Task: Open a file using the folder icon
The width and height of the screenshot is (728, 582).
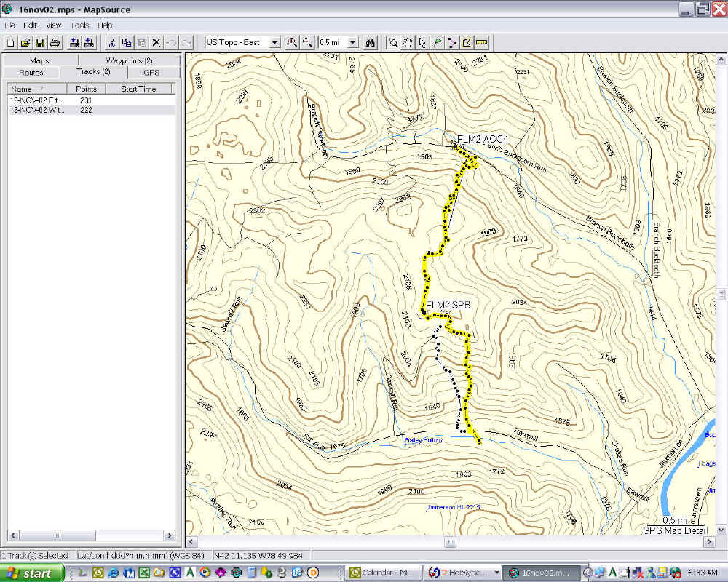Action: pos(25,43)
